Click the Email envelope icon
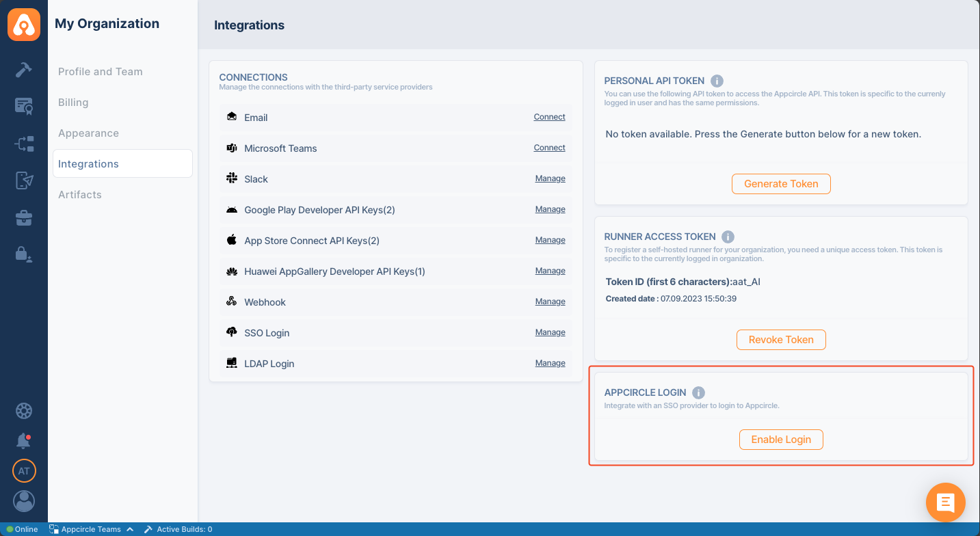 click(232, 117)
